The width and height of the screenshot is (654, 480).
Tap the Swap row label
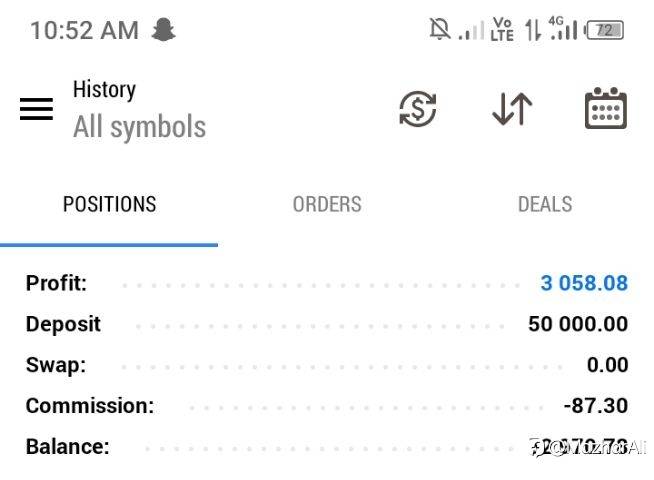pyautogui.click(x=55, y=365)
